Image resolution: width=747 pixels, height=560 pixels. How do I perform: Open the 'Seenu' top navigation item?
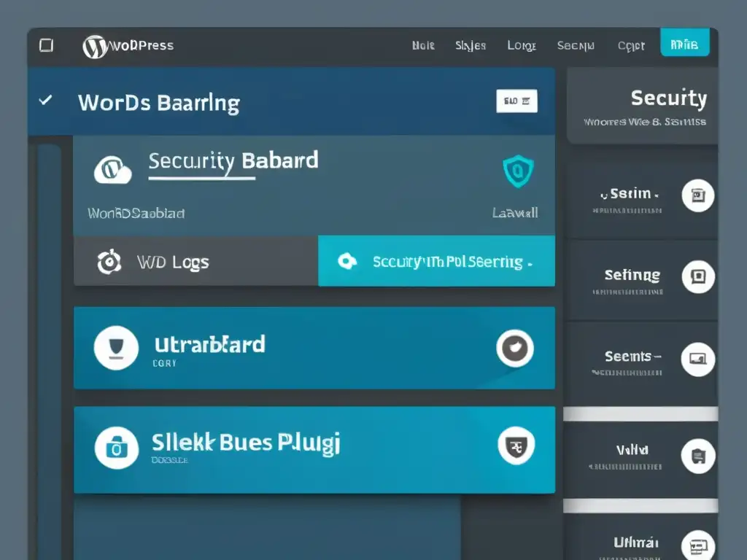coord(576,46)
